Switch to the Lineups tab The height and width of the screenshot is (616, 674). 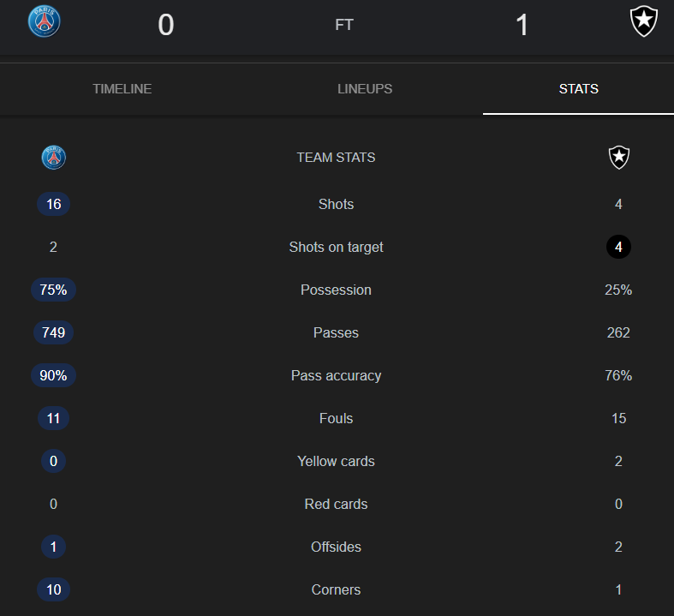tap(365, 89)
